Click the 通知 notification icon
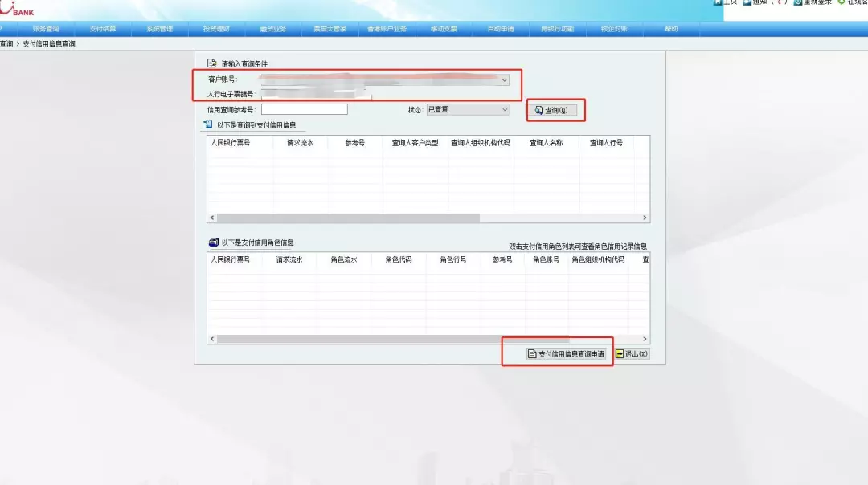Viewport: 868px width, 485px height. tap(747, 2)
